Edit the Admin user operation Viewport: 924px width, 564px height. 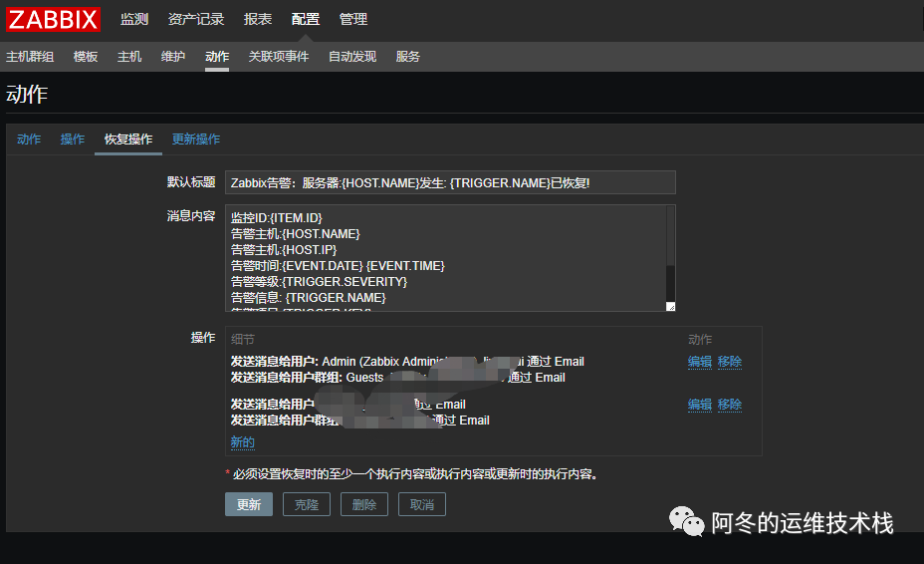coord(700,362)
